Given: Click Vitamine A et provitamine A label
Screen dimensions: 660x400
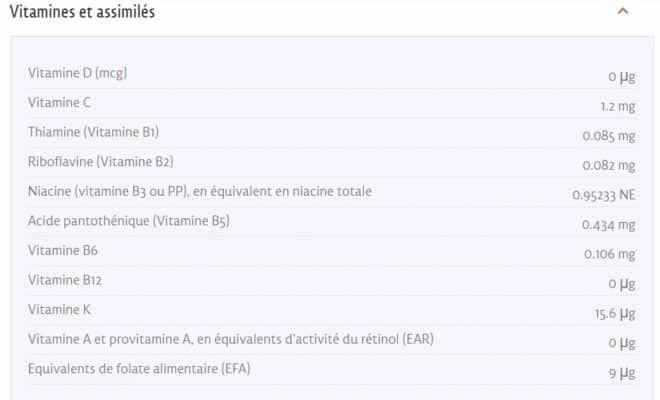Looking at the screenshot, I should (x=231, y=339).
